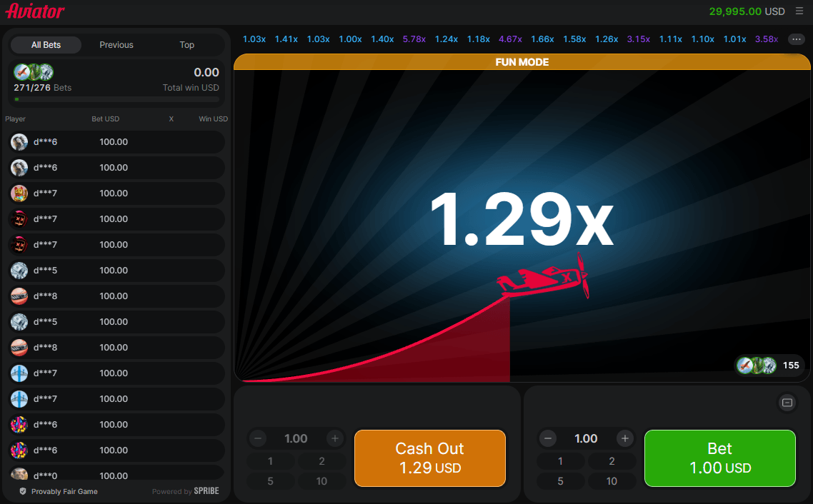Click the Win USD column header
The height and width of the screenshot is (504, 813).
tap(213, 119)
